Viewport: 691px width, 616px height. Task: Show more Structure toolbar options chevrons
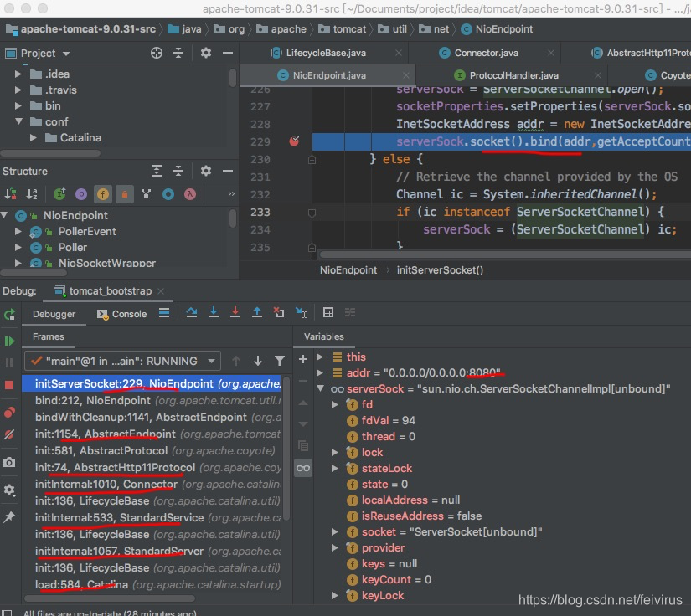(231, 193)
